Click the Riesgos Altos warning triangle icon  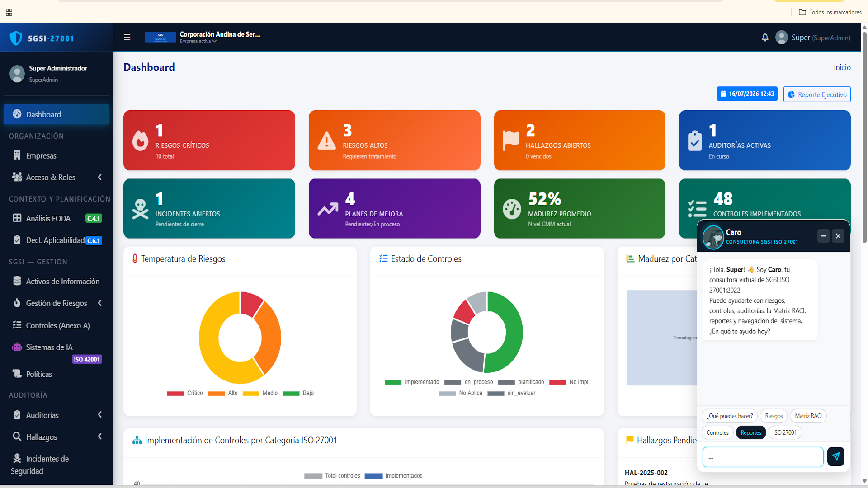tap(326, 141)
